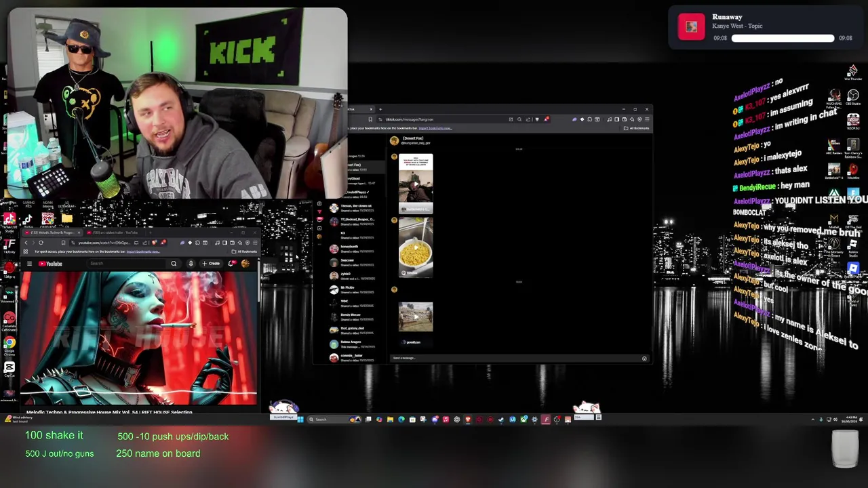Open the Google Chrome desktop icon
Screen dimensions: 868x488
point(9,346)
